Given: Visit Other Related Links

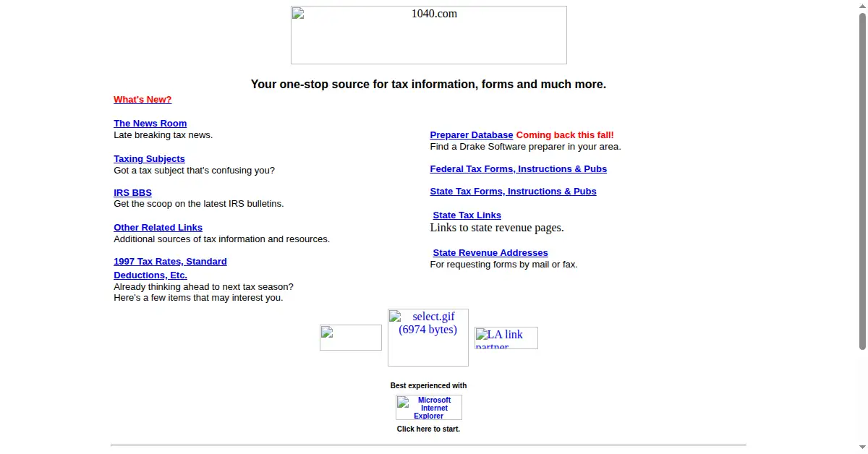Looking at the screenshot, I should click(158, 228).
